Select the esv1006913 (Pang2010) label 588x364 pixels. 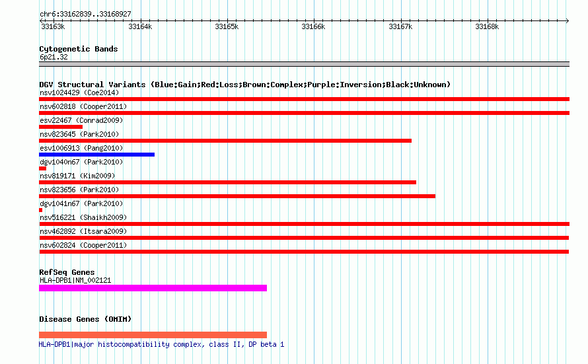[x=81, y=148]
